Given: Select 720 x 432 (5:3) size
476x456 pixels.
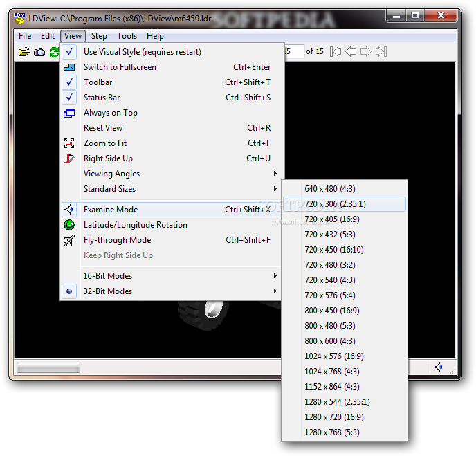Looking at the screenshot, I should coord(345,235).
